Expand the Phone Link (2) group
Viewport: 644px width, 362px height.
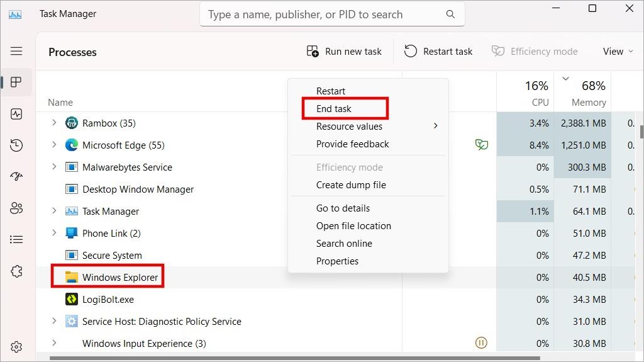[54, 232]
